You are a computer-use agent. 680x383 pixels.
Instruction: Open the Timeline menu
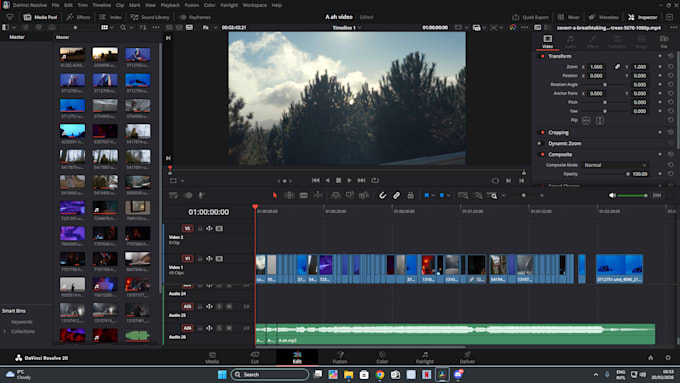coord(101,5)
